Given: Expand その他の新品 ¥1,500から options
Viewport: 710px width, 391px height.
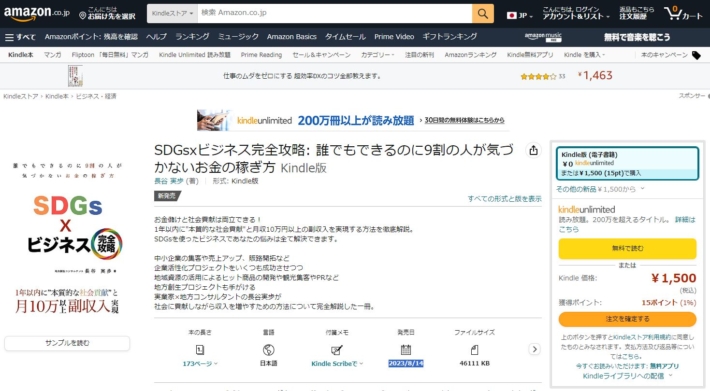Looking at the screenshot, I should [x=600, y=189].
